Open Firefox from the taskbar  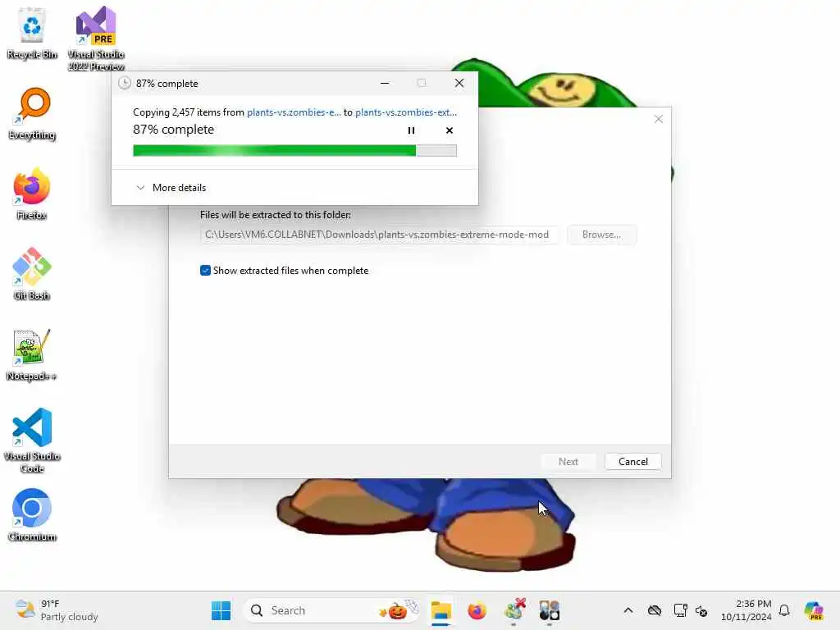(477, 610)
